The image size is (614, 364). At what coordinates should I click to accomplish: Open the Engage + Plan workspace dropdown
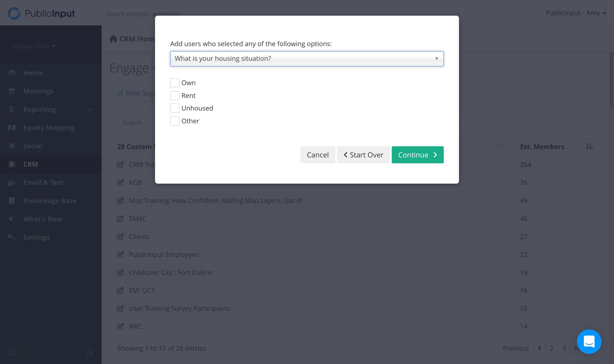[x=34, y=46]
